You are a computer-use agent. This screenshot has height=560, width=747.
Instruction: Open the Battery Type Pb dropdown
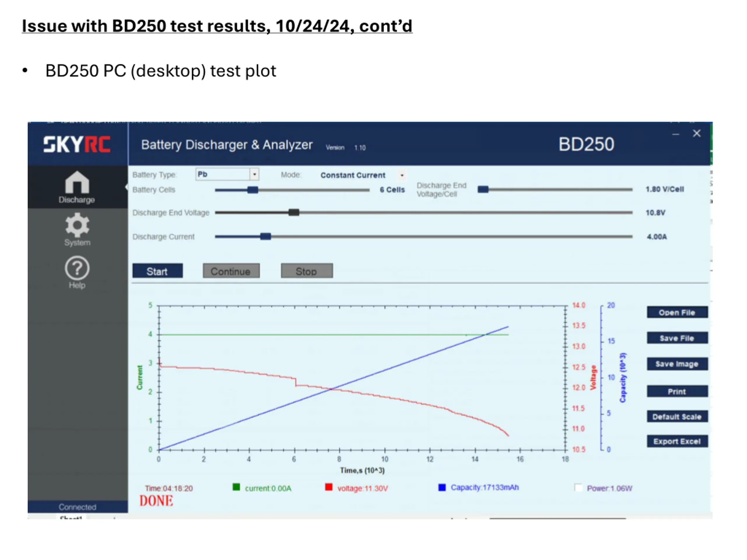[x=227, y=174]
